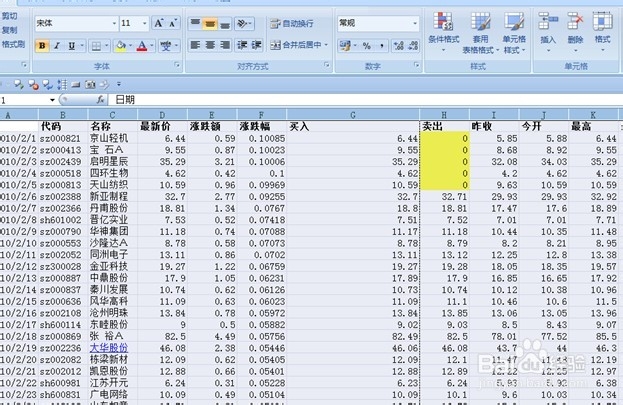Open the font size 11 dropdown
This screenshot has width=623, height=405.
145,23
